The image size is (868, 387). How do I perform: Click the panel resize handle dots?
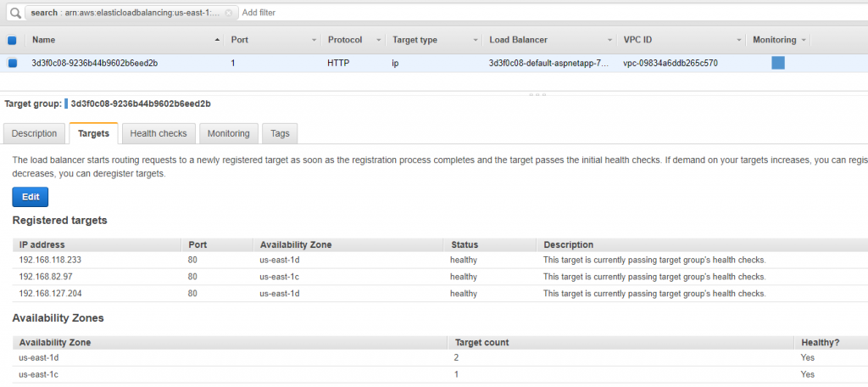click(537, 94)
